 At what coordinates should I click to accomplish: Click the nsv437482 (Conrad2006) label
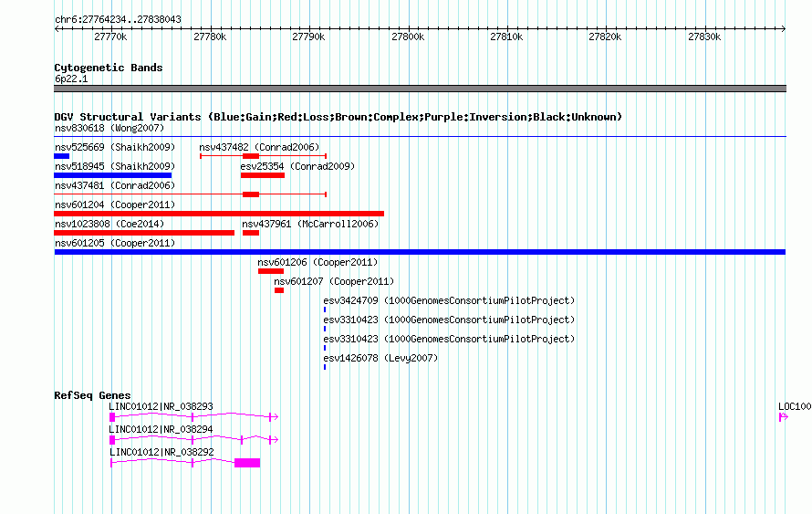click(x=259, y=147)
